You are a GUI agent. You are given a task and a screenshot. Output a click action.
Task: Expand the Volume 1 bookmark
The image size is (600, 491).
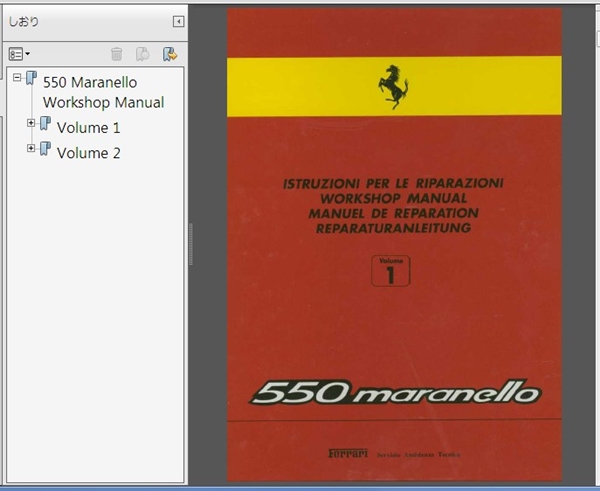point(31,123)
